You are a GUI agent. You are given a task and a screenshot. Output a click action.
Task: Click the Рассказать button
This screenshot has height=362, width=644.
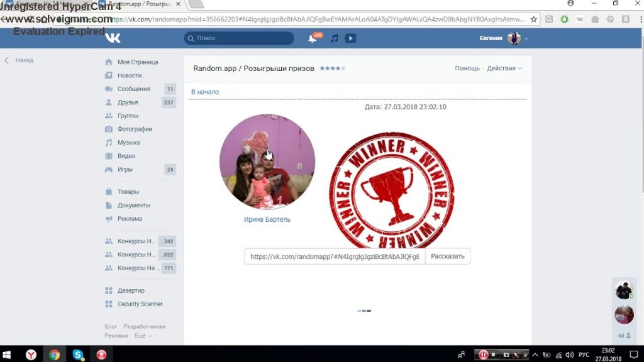(447, 256)
